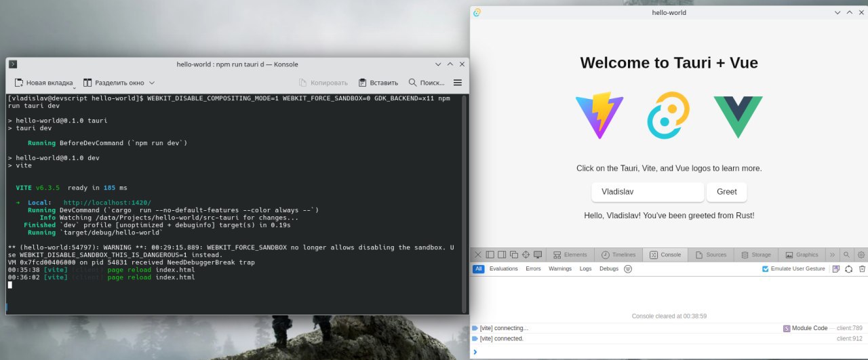The height and width of the screenshot is (360, 868).
Task: Select the All console filter
Action: (x=479, y=268)
